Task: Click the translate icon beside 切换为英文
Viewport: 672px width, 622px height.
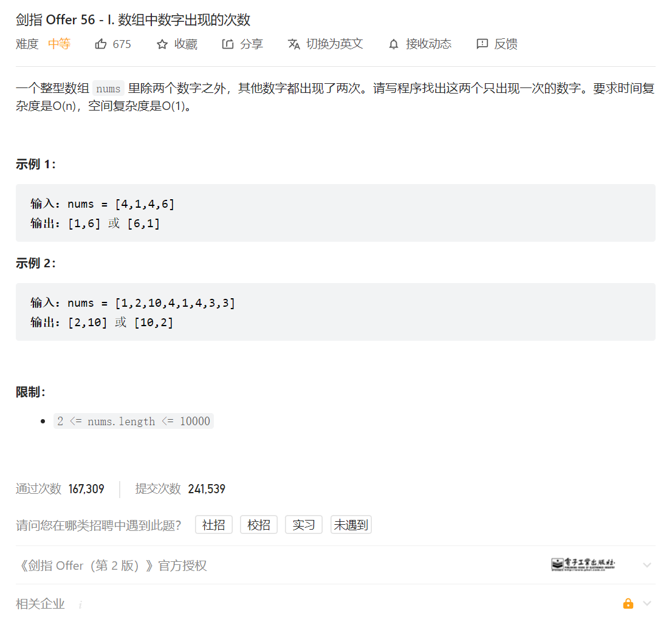Action: pos(293,44)
